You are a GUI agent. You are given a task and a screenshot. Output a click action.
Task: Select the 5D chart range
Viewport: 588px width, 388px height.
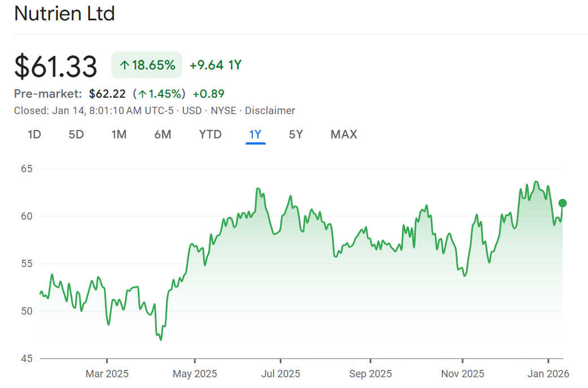tap(76, 134)
